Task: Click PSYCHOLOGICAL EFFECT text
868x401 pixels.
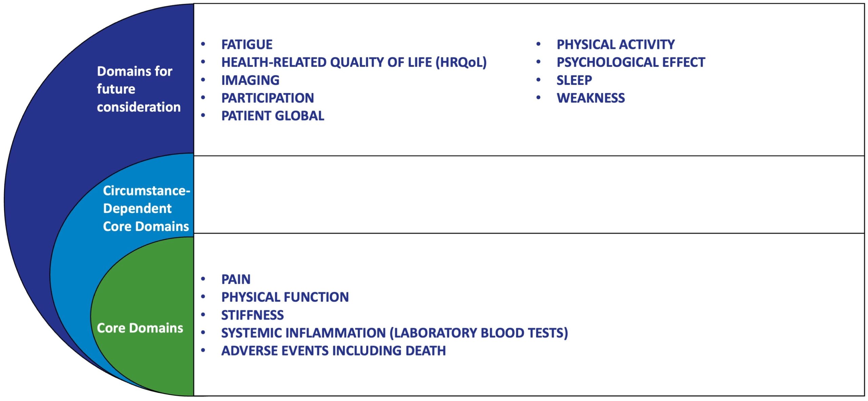Action: pyautogui.click(x=631, y=62)
